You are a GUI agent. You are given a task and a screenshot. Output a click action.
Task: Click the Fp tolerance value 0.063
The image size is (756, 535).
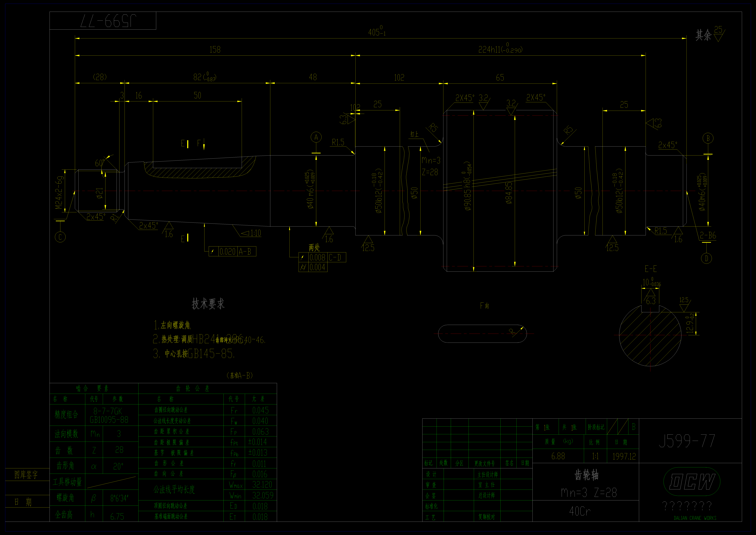click(260, 431)
